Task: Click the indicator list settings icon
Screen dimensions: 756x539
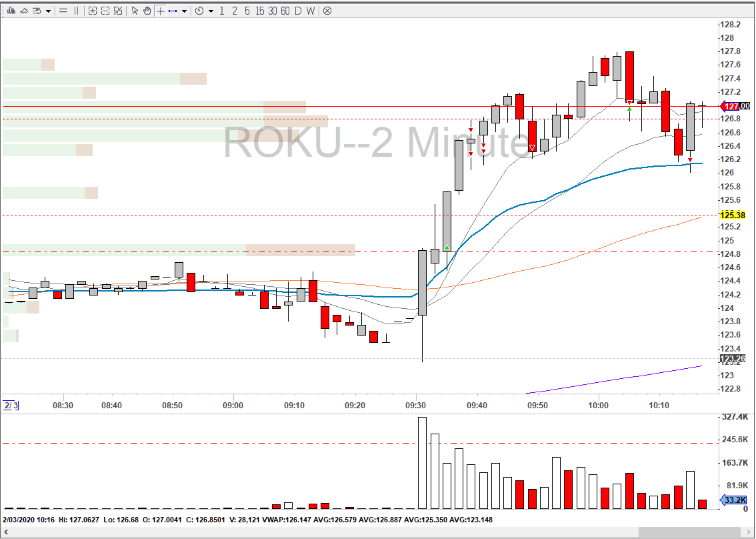Action: coord(37,11)
